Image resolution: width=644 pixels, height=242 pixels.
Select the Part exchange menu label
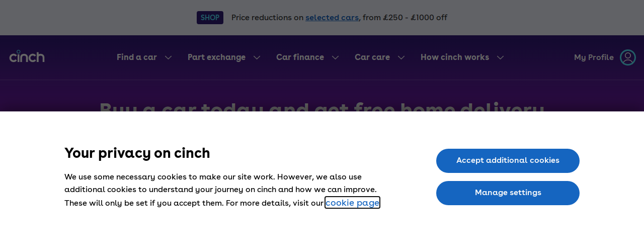point(216,57)
